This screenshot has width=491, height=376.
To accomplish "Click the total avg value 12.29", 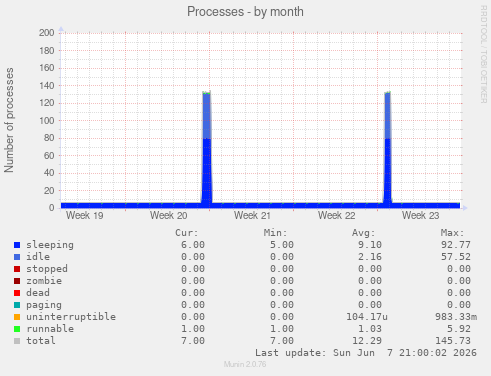I will click(x=367, y=341).
